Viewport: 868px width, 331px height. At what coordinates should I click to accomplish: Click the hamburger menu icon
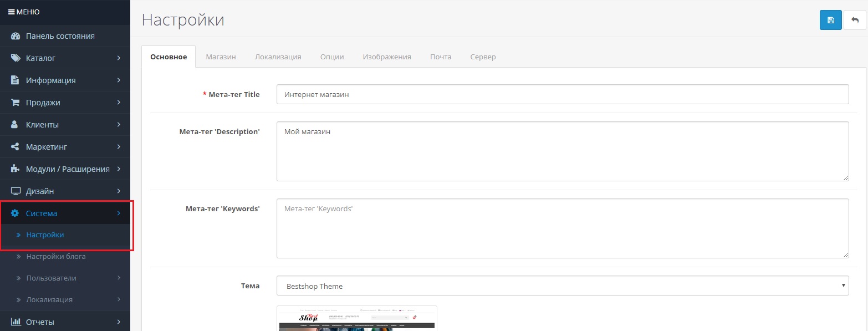11,12
